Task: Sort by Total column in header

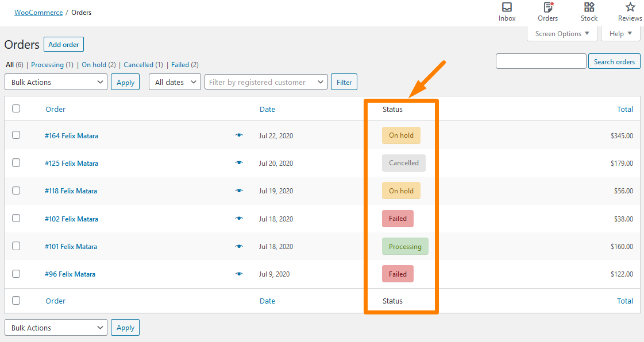Action: click(624, 109)
